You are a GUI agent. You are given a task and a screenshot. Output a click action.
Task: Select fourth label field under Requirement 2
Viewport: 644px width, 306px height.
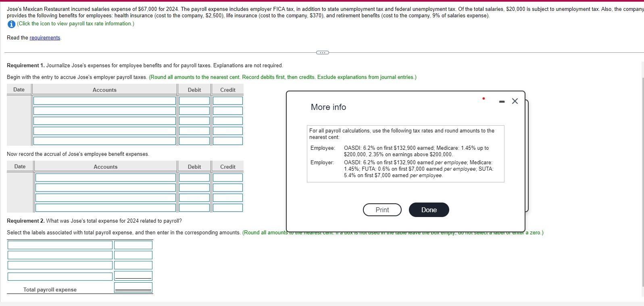[x=60, y=277]
